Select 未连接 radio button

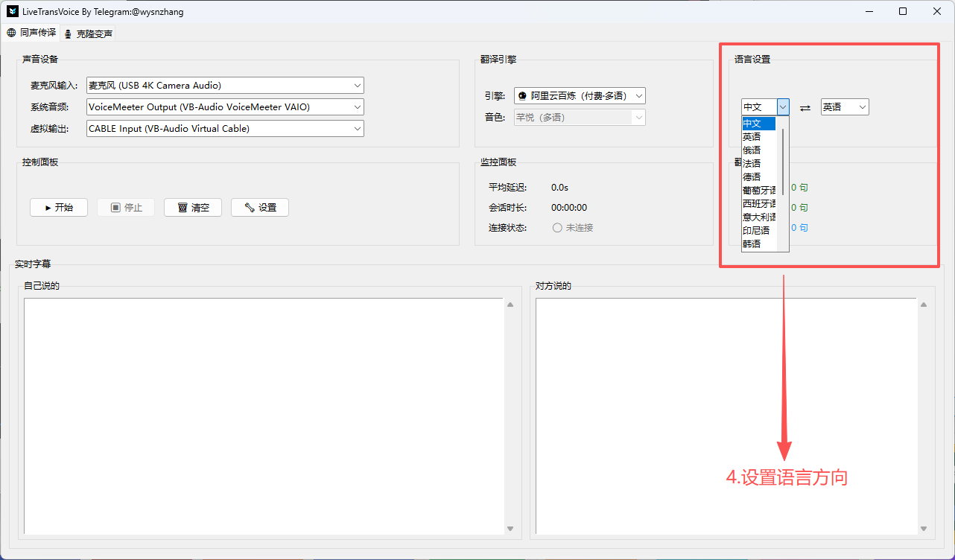click(x=573, y=228)
